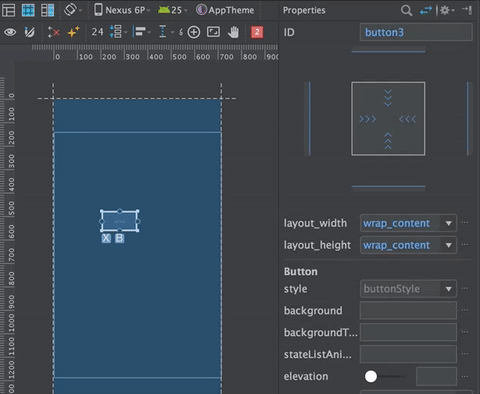
Task: Toggle autoconnect magnet icon
Action: 30,32
